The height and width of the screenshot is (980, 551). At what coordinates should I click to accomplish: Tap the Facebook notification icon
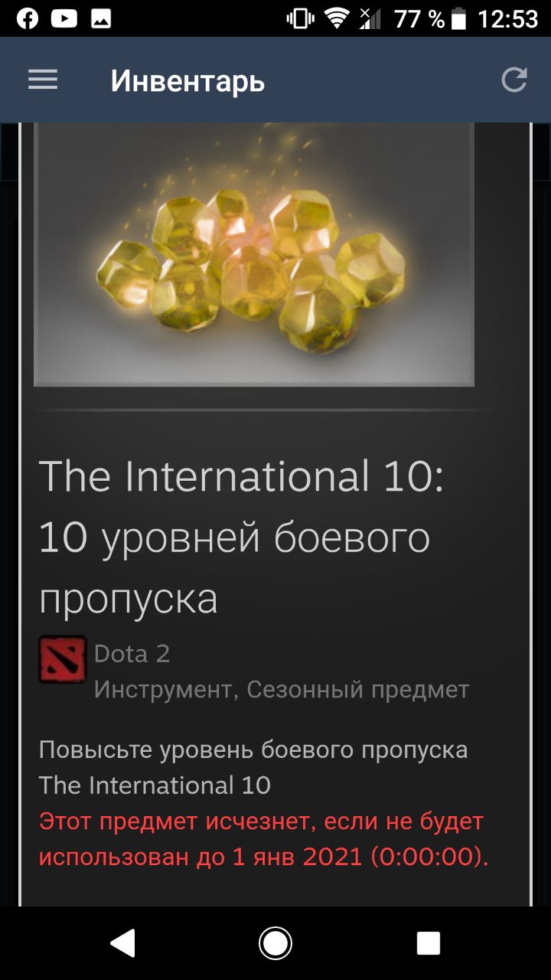pos(27,19)
